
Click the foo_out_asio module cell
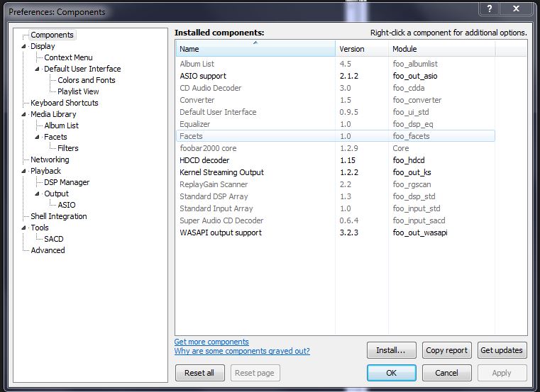[x=415, y=76]
